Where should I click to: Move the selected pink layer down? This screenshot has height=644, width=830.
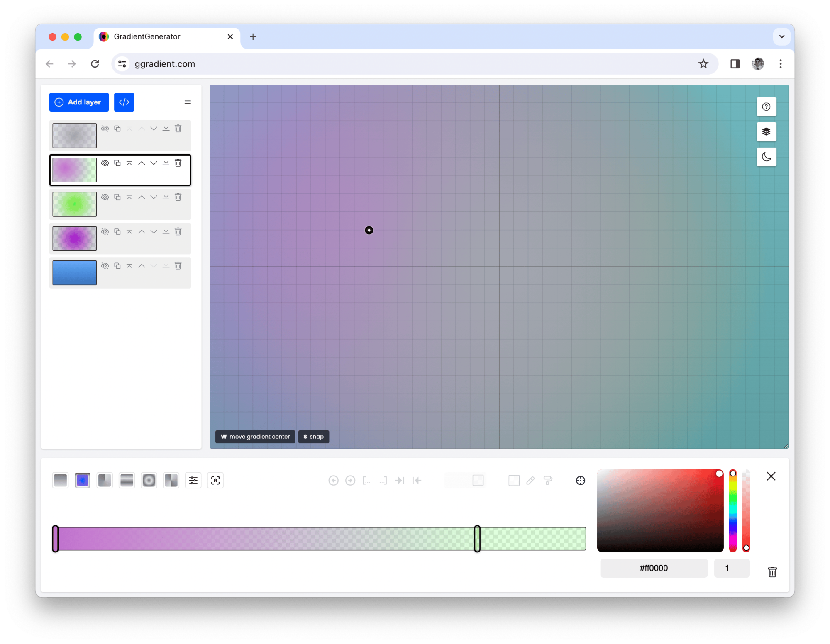[154, 163]
